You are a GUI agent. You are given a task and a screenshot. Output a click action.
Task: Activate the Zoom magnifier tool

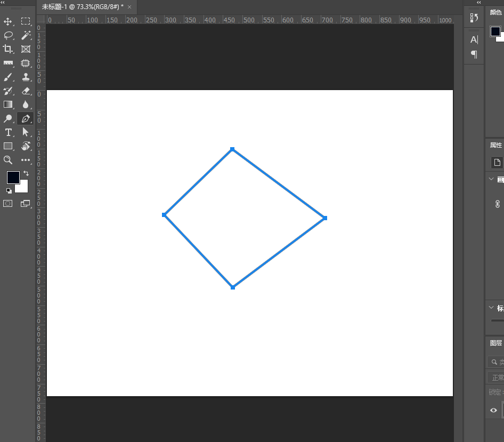pyautogui.click(x=8, y=160)
